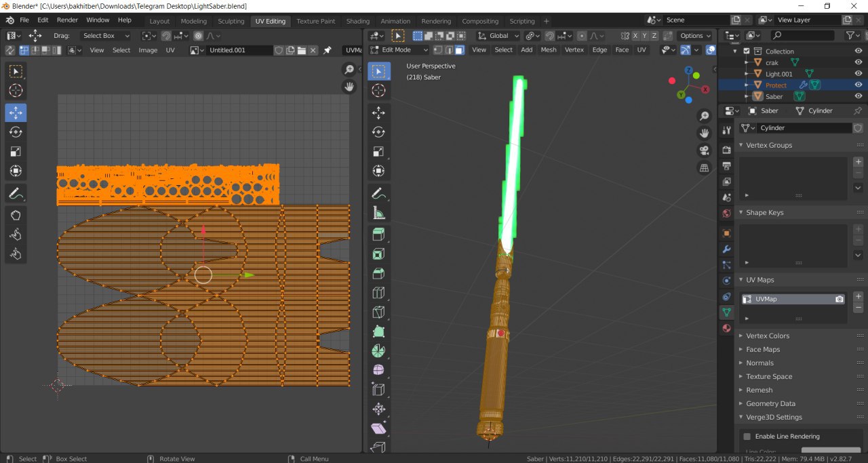Toggle X mirror axis
This screenshot has width=868, height=463.
point(635,36)
